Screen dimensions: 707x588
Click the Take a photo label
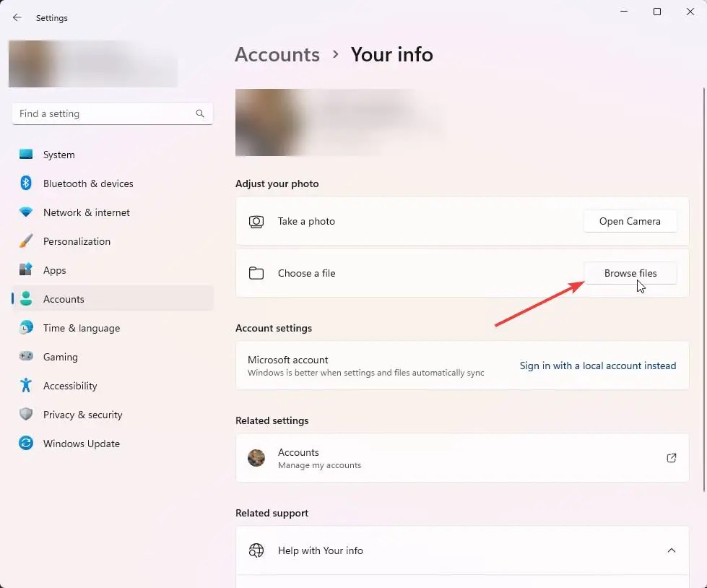(x=306, y=221)
